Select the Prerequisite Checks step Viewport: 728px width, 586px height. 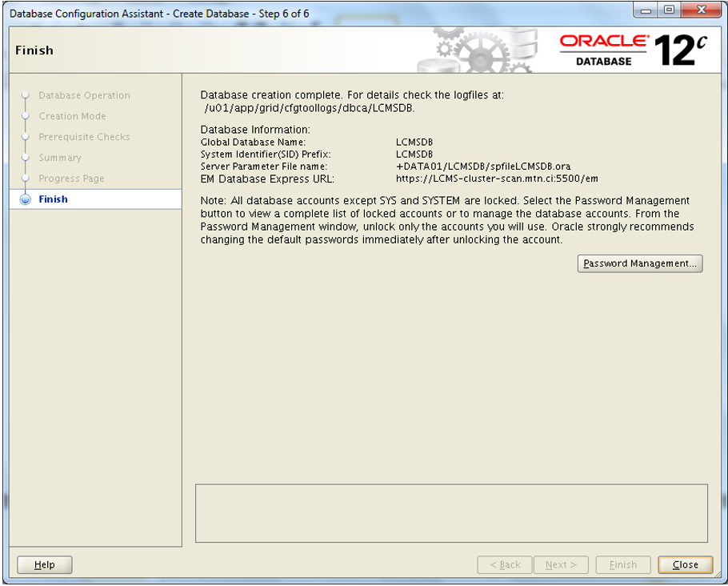pos(84,137)
